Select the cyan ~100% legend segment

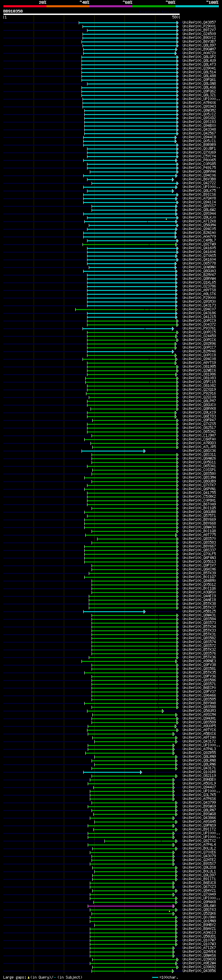197,6
